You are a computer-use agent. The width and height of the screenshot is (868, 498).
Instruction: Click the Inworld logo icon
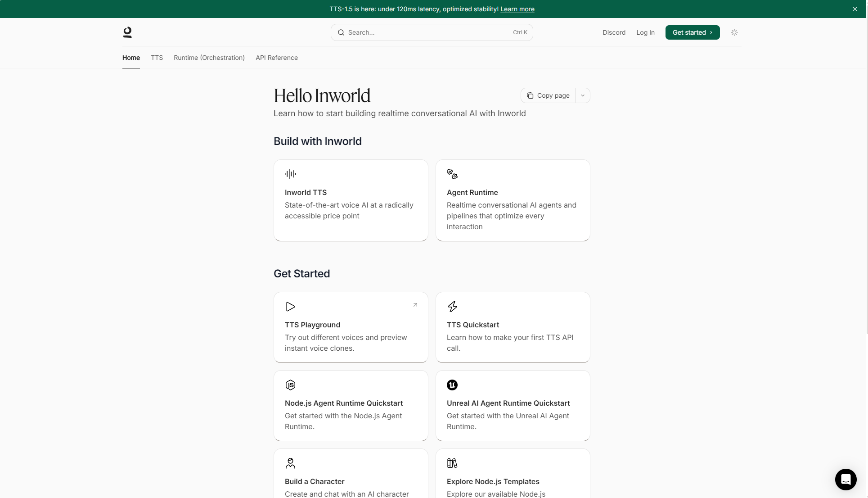(x=127, y=32)
